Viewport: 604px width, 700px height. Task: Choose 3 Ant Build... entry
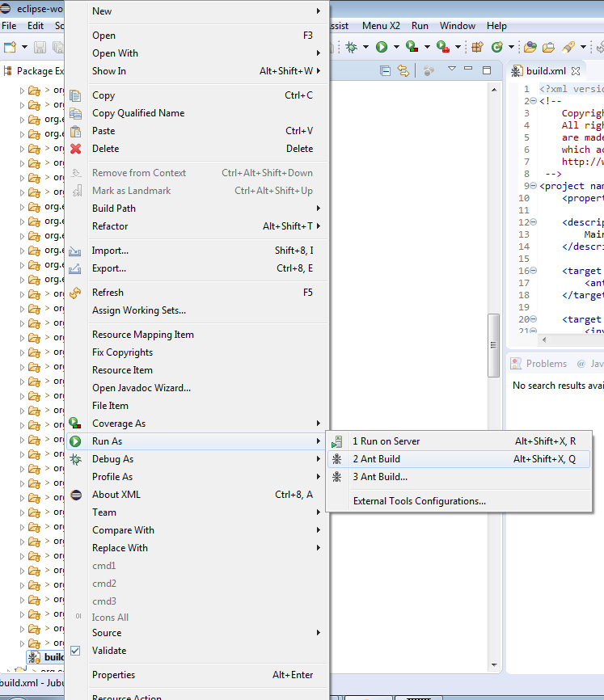[458, 477]
